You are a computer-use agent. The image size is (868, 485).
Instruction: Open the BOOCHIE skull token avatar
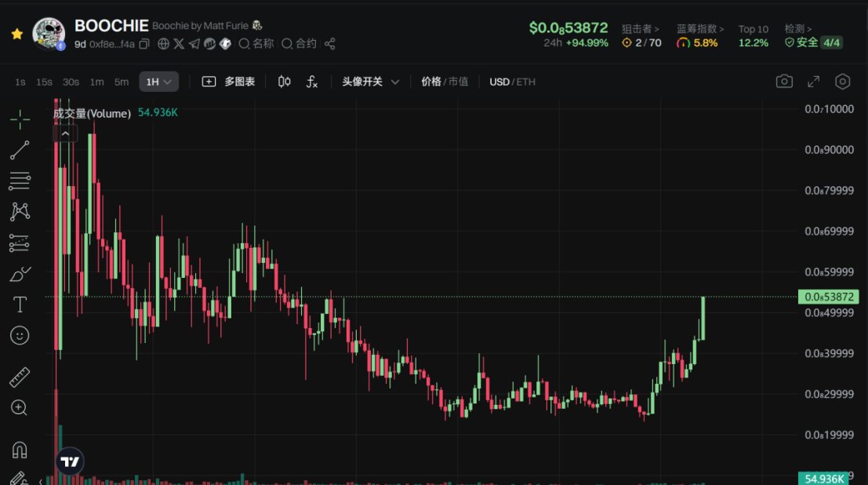pyautogui.click(x=49, y=33)
